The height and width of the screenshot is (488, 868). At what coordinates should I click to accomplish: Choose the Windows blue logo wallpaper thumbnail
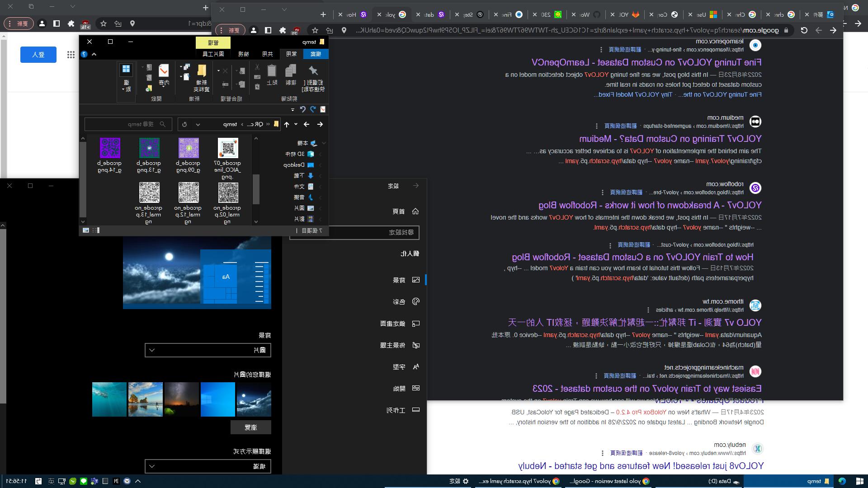[218, 399]
